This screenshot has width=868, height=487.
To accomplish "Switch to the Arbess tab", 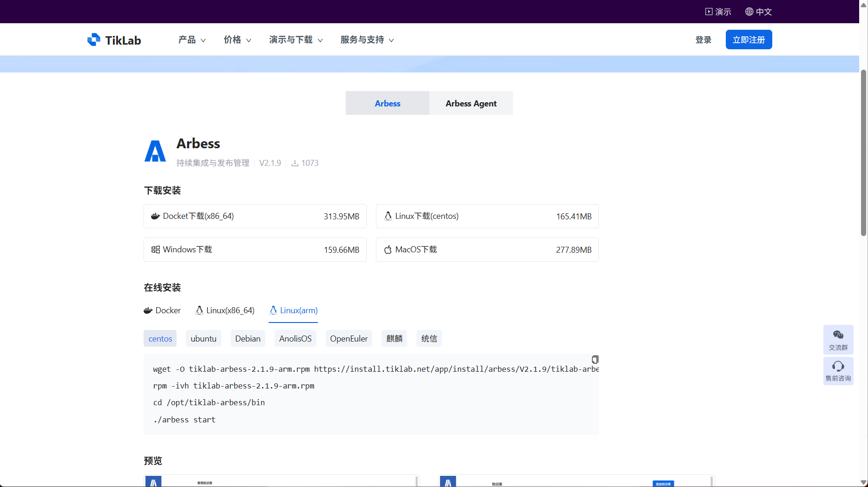I will (x=388, y=103).
